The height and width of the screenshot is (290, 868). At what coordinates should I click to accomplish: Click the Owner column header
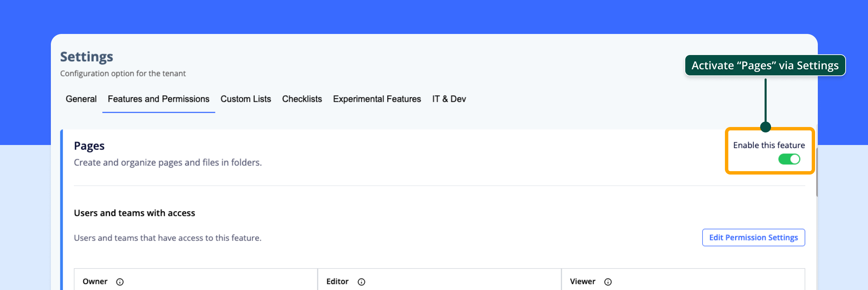(x=95, y=282)
